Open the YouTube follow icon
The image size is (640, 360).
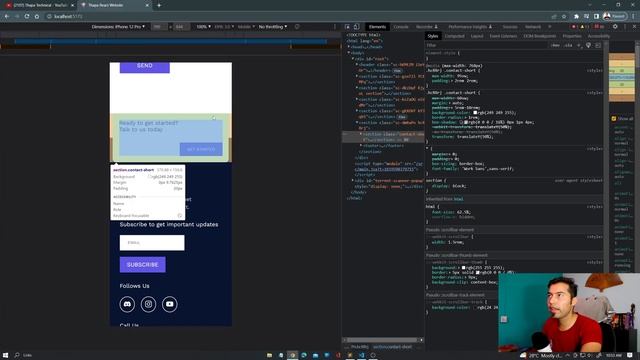[170, 304]
